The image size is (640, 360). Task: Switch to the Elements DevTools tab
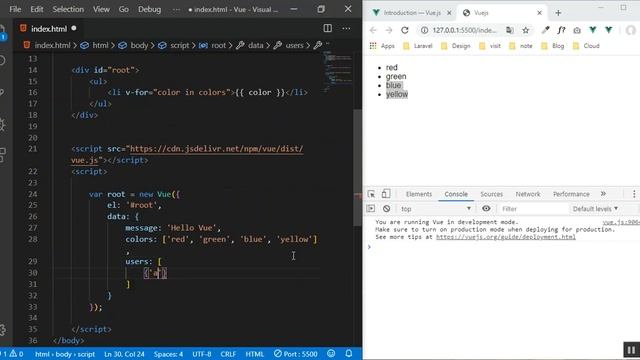419,194
